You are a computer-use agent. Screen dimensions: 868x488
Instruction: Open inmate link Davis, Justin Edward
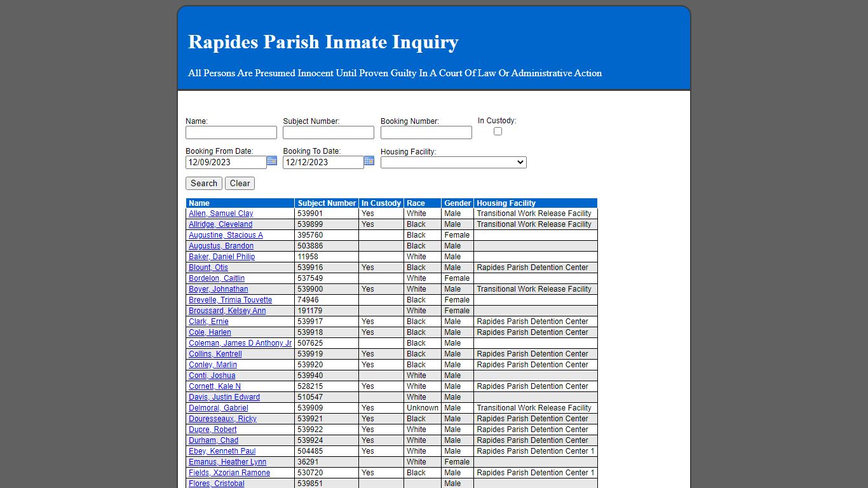pos(224,397)
